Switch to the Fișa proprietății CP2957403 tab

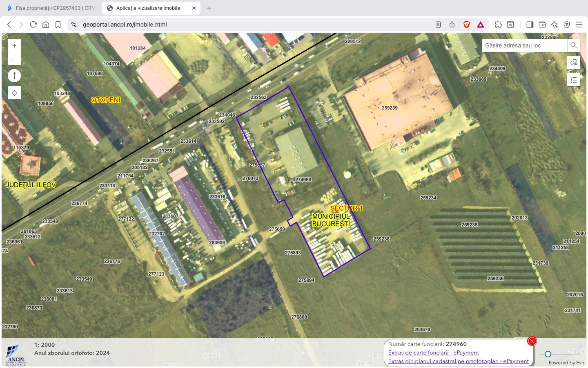51,8
